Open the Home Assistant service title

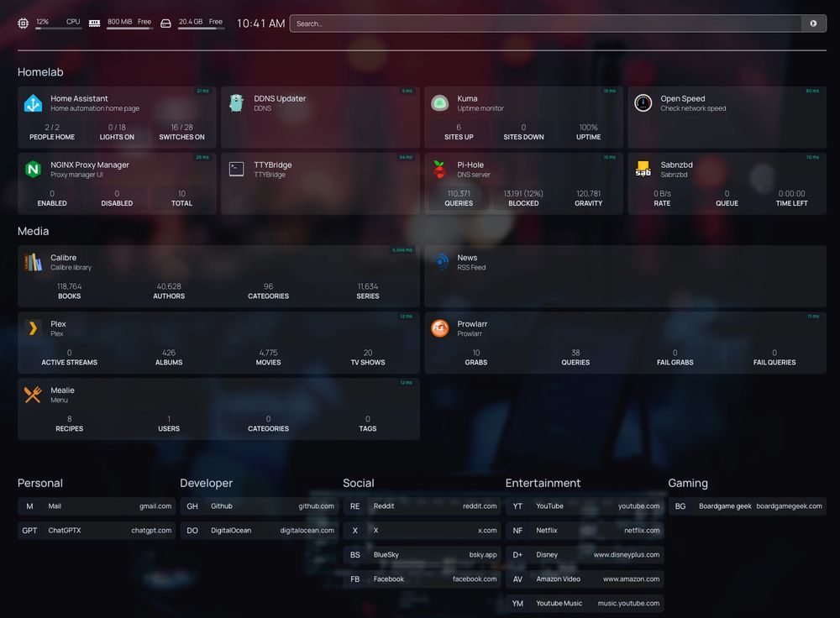coord(79,98)
